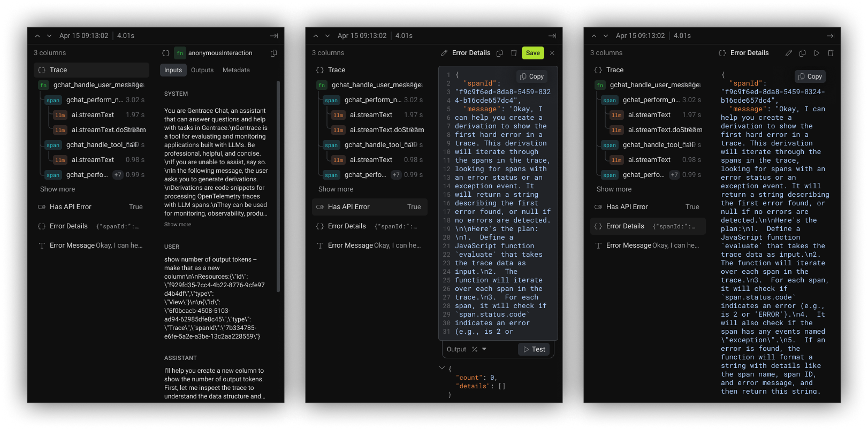Close the Error Details editor with the X icon

[552, 53]
